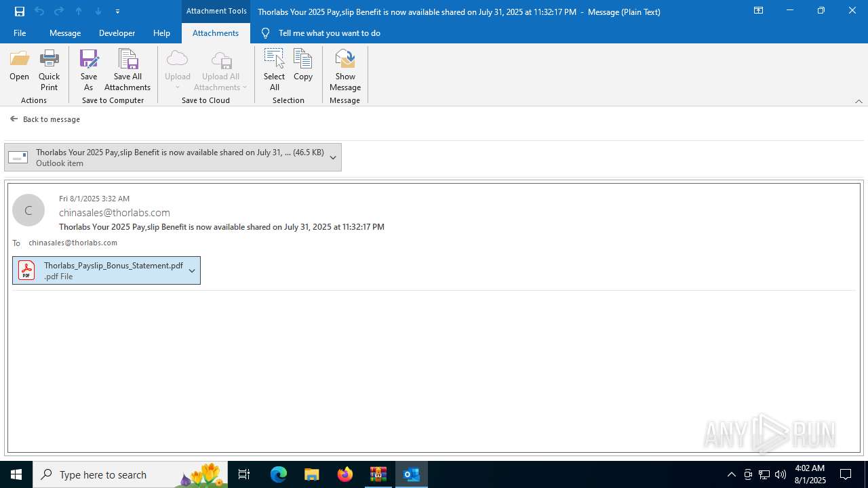The image size is (868, 488).
Task: Show hidden system tray icons
Action: 731,474
